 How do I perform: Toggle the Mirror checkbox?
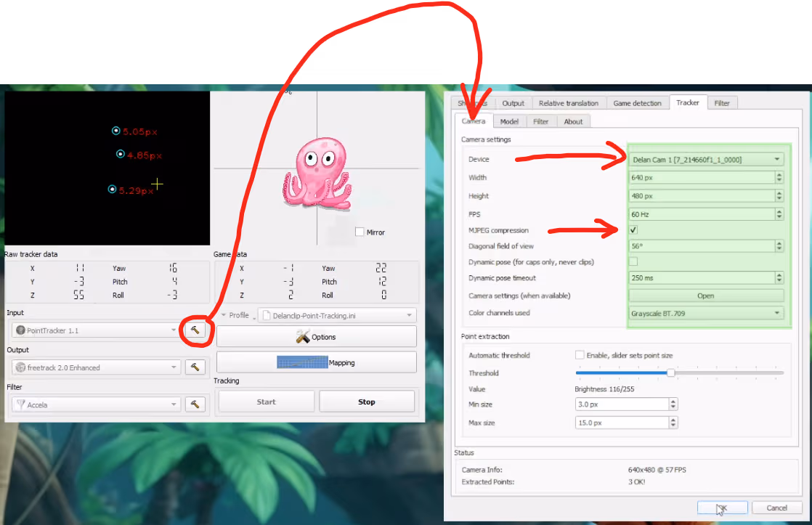point(360,232)
